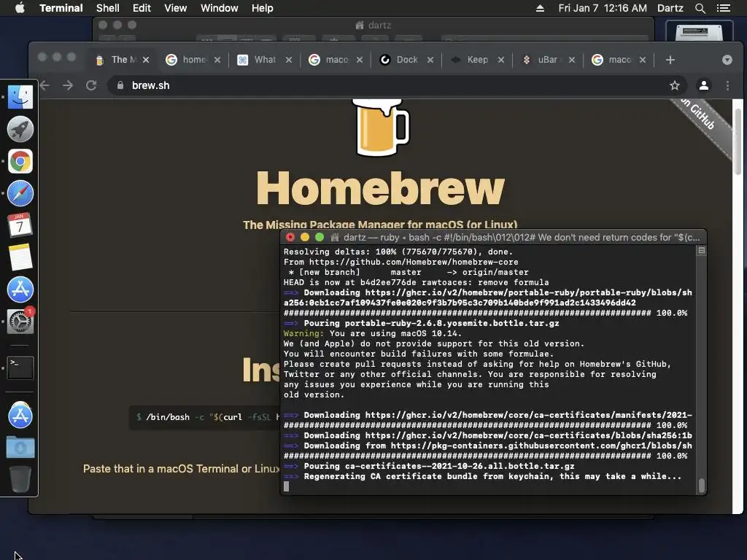
Task: Click Dartz user name in menu bar
Action: coord(670,8)
